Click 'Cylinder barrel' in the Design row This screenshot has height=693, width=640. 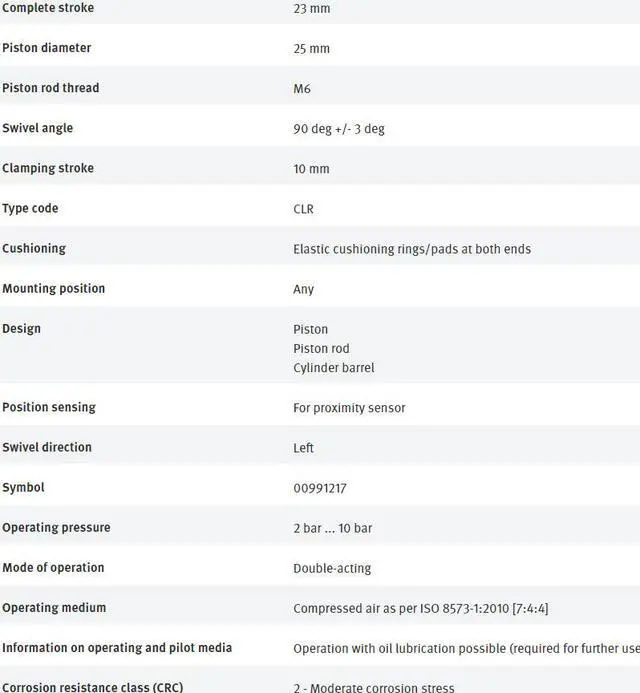[333, 368]
